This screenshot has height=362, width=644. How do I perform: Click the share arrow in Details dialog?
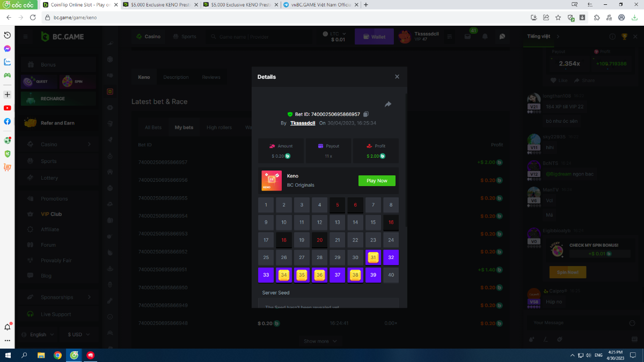[388, 104]
